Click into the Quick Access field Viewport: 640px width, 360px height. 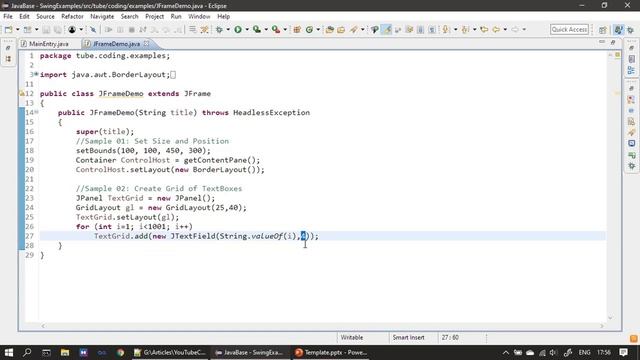point(569,29)
